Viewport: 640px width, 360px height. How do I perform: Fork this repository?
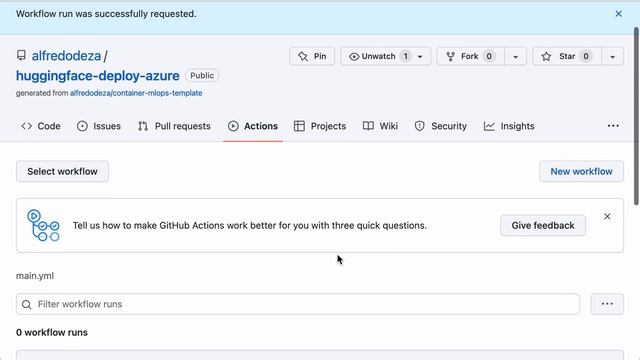pyautogui.click(x=471, y=56)
